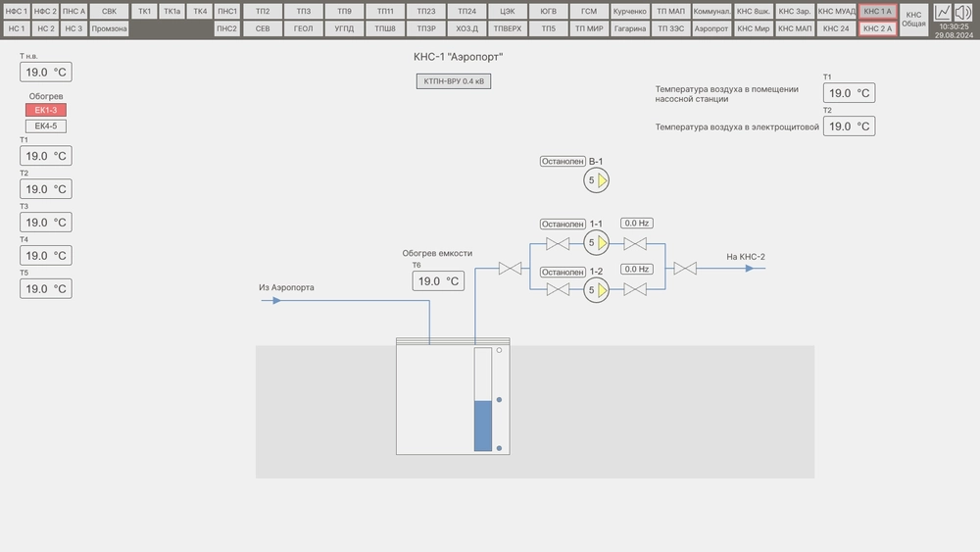980x552 pixels.
Task: Open the trends chart icon
Action: 942,12
